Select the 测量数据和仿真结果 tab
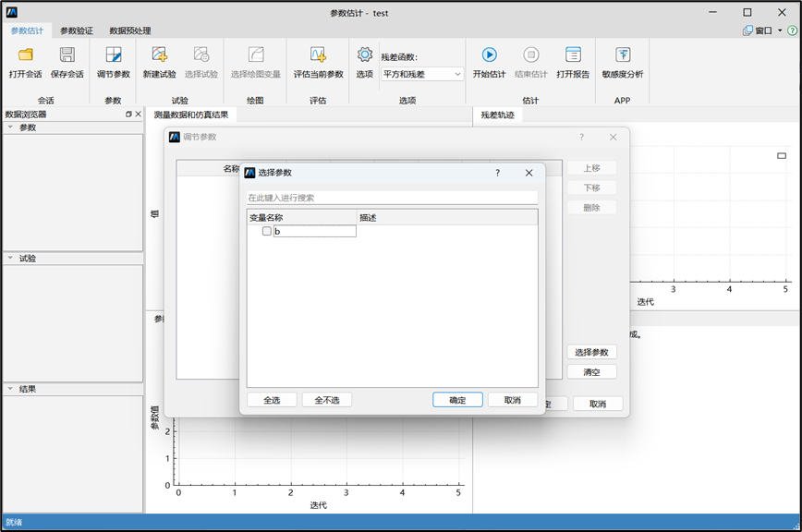The height and width of the screenshot is (532, 802). coord(191,115)
